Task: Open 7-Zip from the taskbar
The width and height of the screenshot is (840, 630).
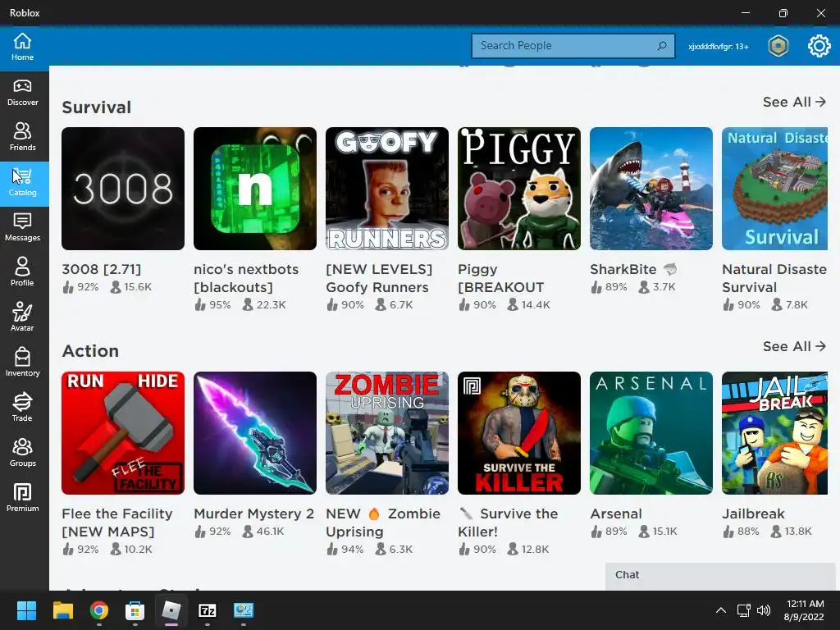Action: (x=208, y=610)
